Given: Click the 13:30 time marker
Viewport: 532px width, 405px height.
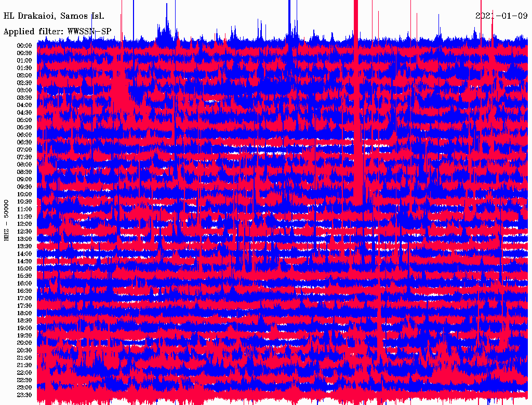Looking at the screenshot, I should (x=24, y=246).
